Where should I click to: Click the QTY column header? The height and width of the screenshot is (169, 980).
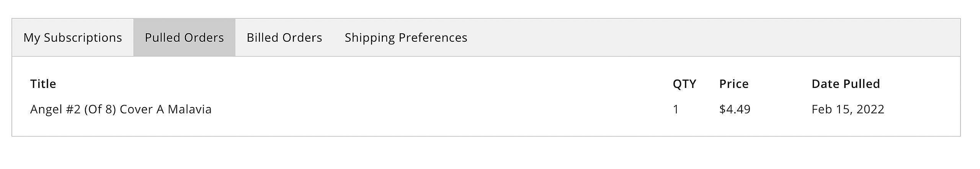pos(684,84)
